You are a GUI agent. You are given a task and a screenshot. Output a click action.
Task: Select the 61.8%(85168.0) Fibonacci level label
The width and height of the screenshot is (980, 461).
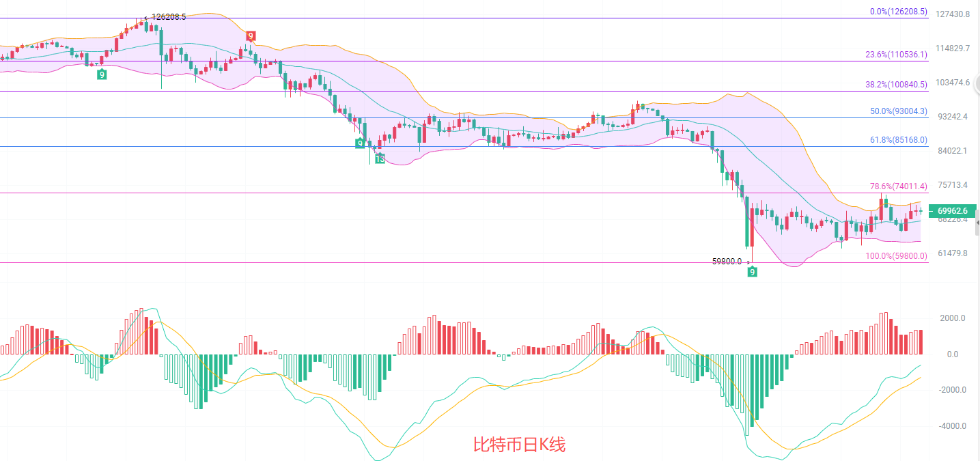tap(898, 140)
